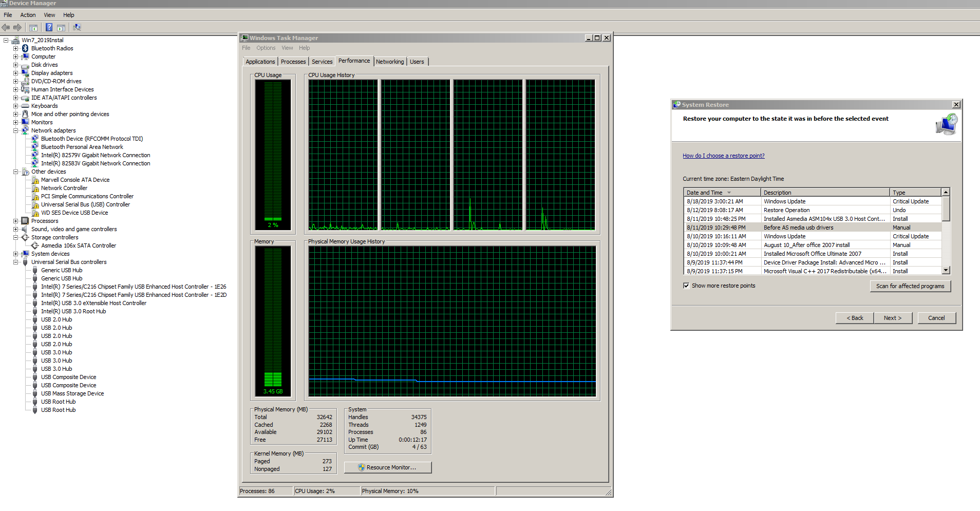Screen dimensions: 980x511
Task: Click the blue Help question mark toolbar icon
Action: click(49, 28)
